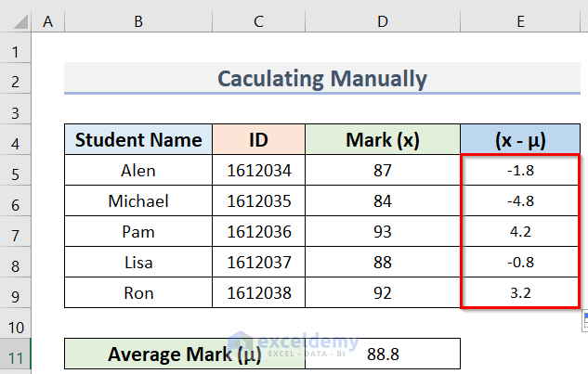The image size is (588, 374).
Task: Select column C header
Action: click(x=258, y=17)
